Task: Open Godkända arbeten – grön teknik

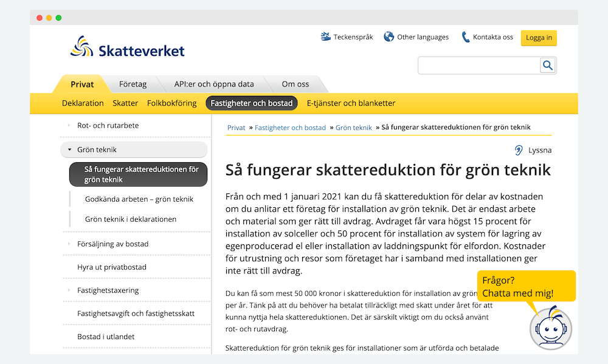Action: click(x=139, y=199)
